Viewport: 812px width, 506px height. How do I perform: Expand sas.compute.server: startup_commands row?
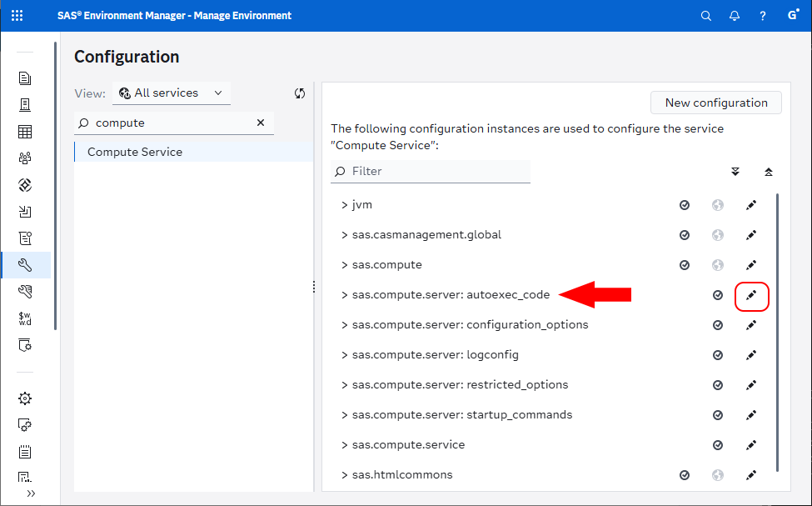click(345, 415)
